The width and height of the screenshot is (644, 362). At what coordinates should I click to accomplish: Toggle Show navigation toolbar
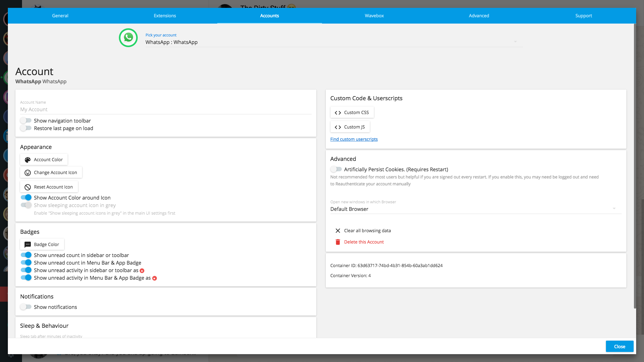coord(26,120)
